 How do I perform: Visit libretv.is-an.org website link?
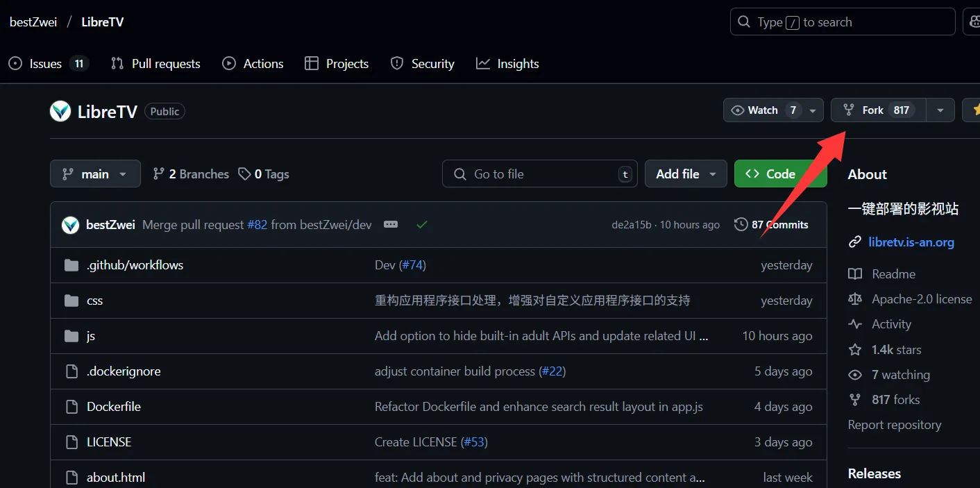click(x=911, y=242)
